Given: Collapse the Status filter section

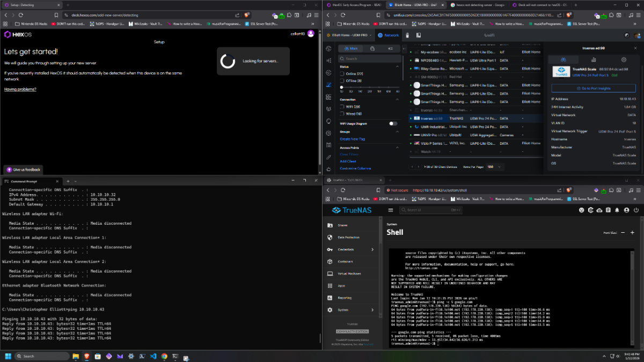Looking at the screenshot, I should click(397, 67).
